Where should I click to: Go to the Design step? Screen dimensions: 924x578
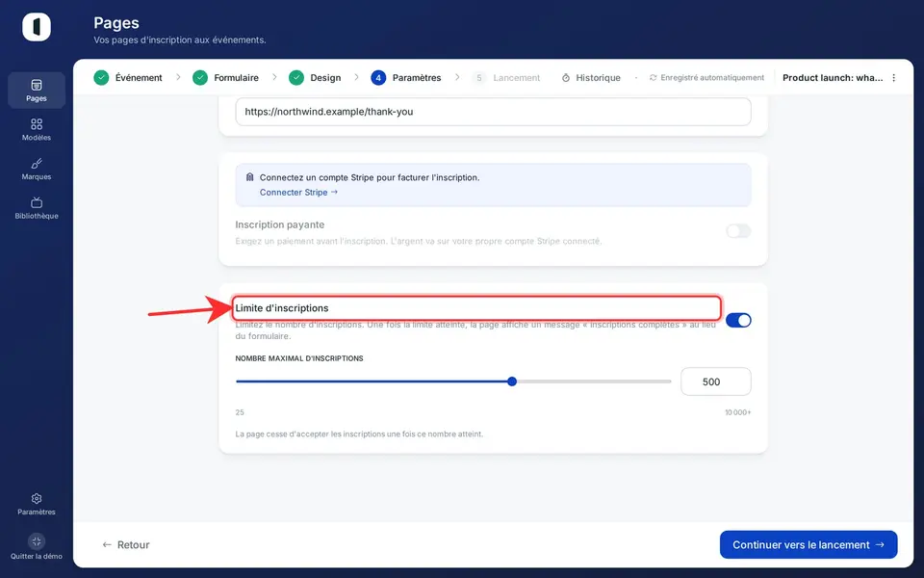[315, 78]
